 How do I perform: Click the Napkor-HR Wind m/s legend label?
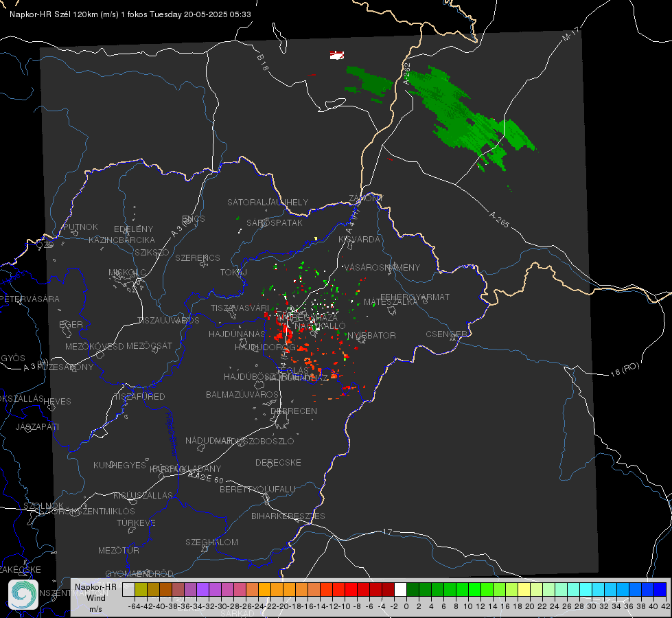click(95, 597)
